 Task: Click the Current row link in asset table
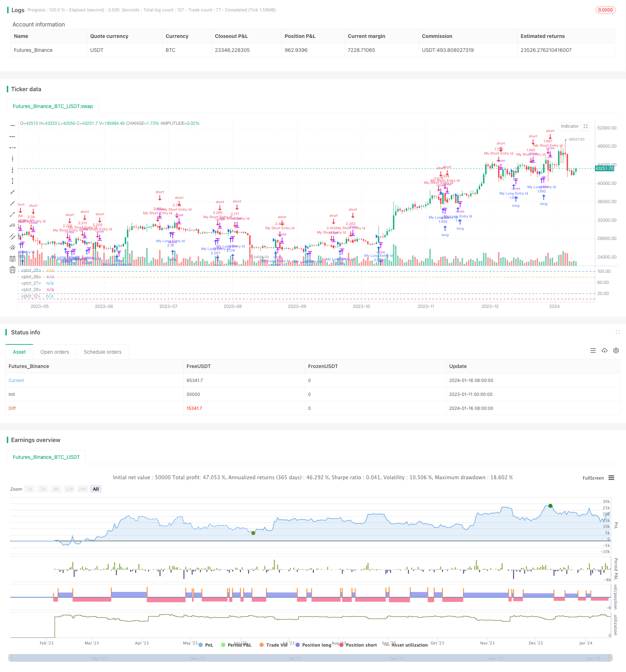tap(16, 381)
